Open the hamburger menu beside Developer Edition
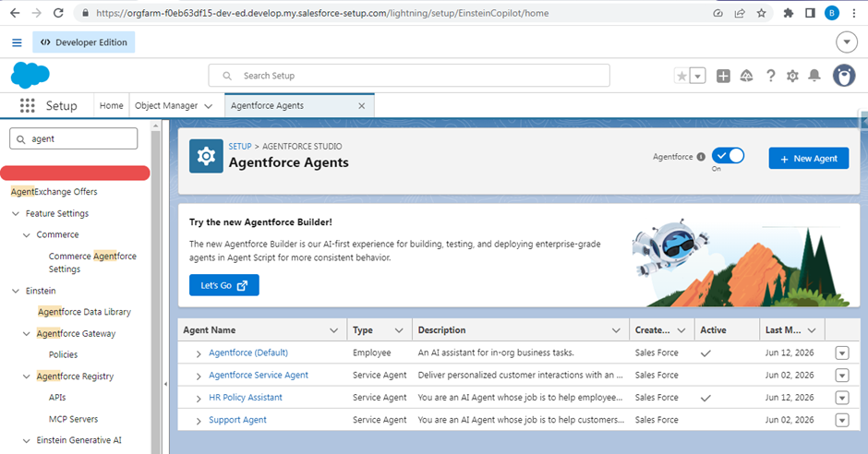The width and height of the screenshot is (868, 454). (x=18, y=42)
